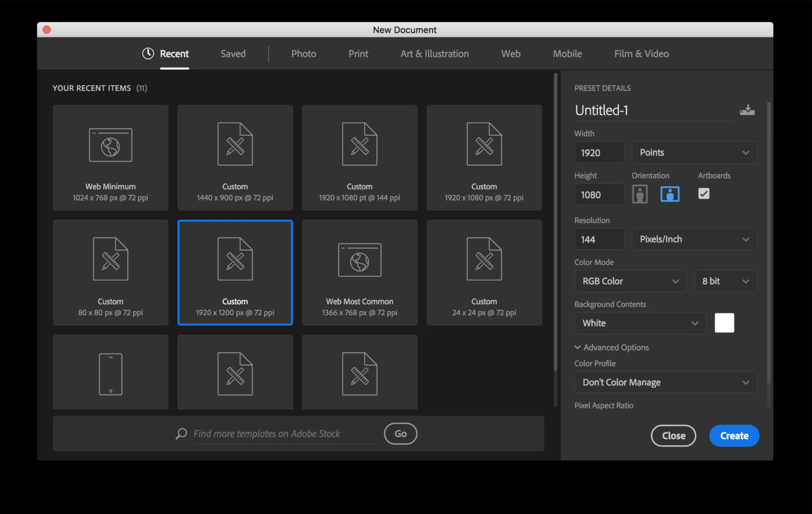
Task: Click the magnifier icon in Adobe Stock search
Action: coord(181,433)
